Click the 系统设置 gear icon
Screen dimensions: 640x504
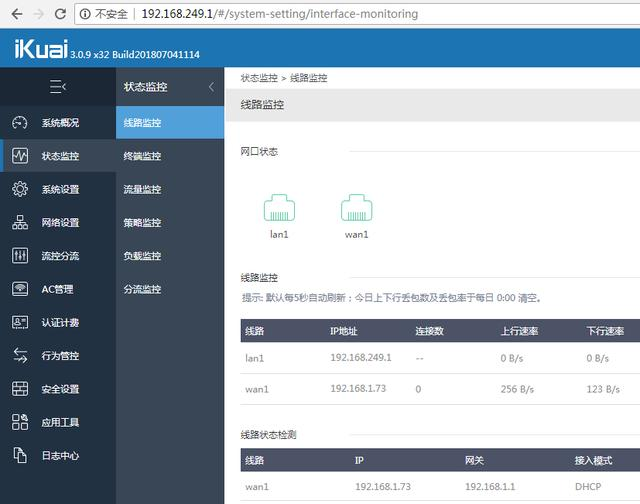(20, 189)
